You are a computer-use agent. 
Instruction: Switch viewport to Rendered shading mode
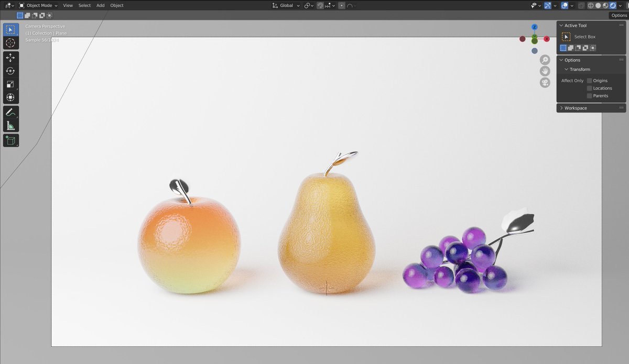click(613, 5)
